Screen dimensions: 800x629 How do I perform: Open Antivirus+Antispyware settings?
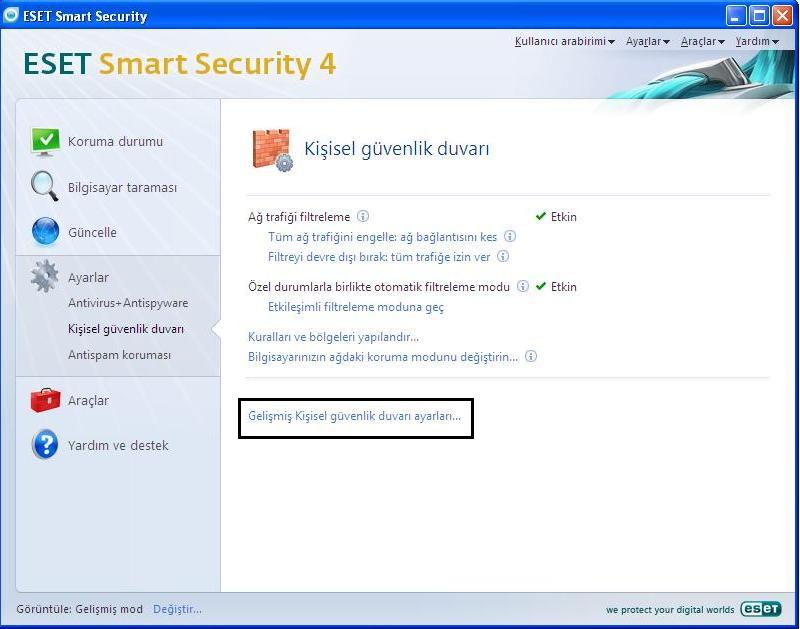pyautogui.click(x=128, y=303)
